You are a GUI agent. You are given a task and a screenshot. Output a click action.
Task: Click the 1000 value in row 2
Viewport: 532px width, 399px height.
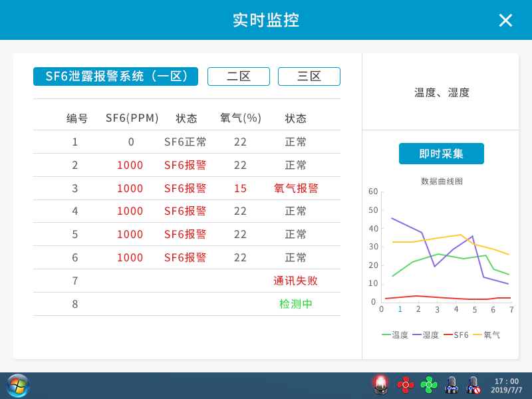click(x=130, y=165)
